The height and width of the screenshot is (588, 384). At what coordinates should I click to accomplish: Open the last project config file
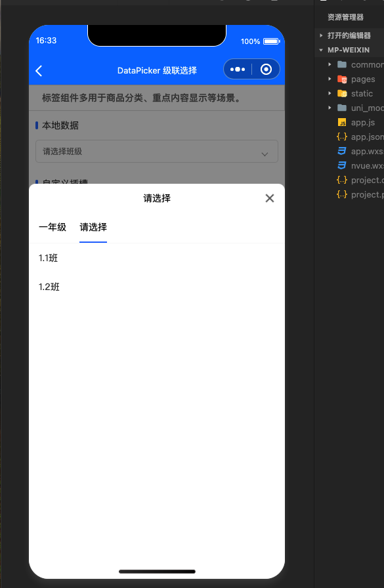(360, 195)
